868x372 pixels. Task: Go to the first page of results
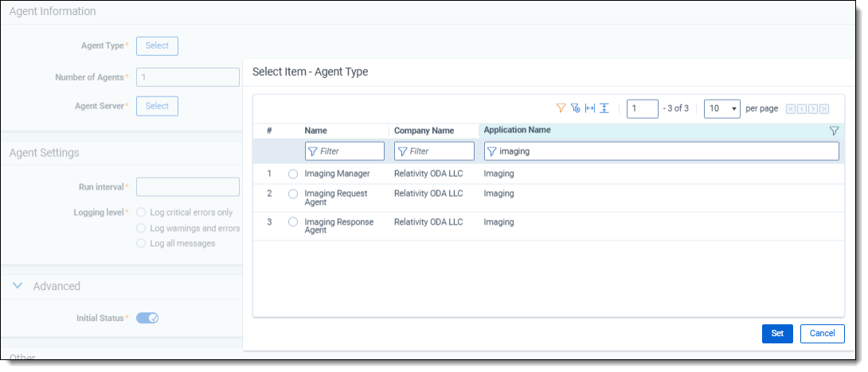pyautogui.click(x=791, y=109)
